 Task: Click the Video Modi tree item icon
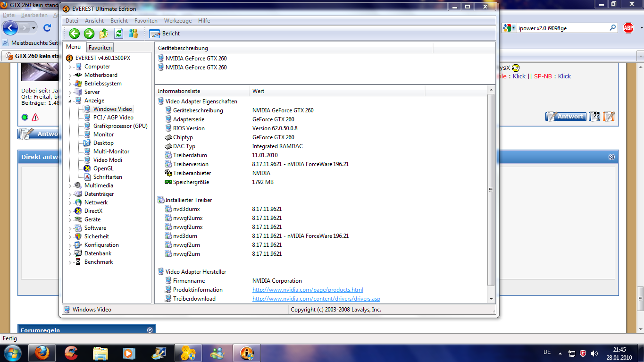click(x=87, y=160)
